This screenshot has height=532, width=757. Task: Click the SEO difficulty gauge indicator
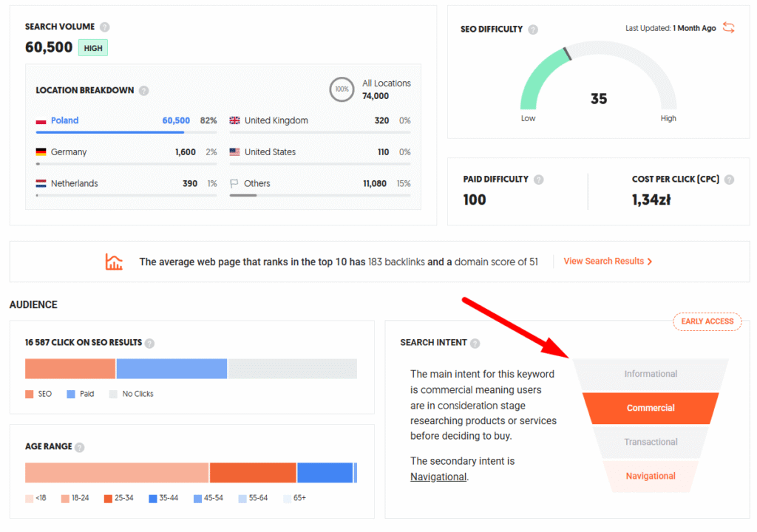(566, 54)
